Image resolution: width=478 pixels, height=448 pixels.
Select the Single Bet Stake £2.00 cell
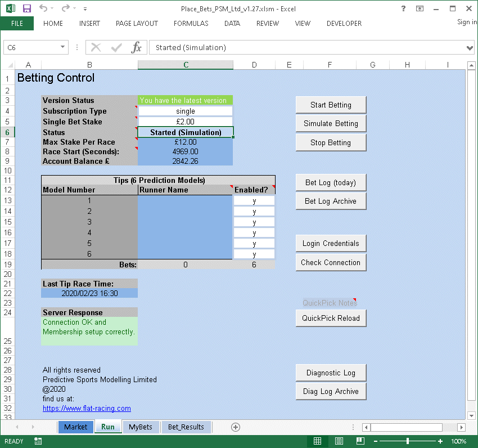185,122
